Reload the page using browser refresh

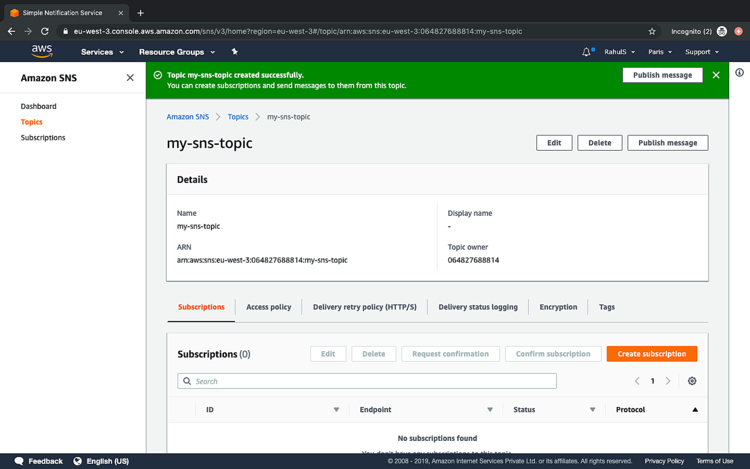pos(45,31)
